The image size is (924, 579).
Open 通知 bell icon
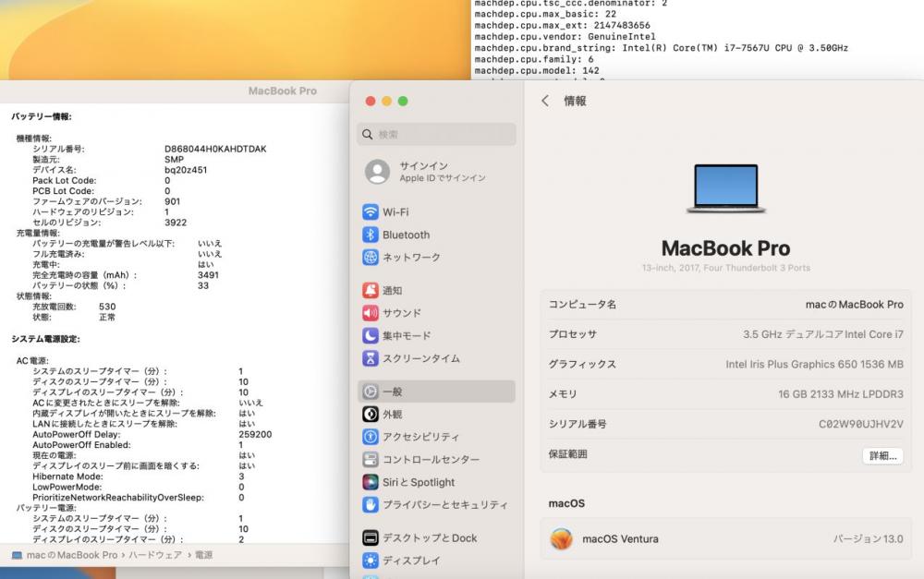(371, 290)
